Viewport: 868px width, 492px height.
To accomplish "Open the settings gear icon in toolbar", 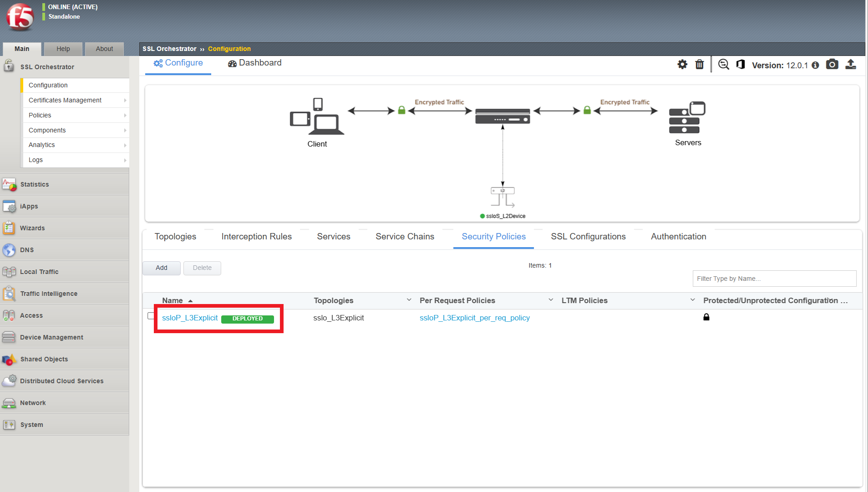I will pyautogui.click(x=682, y=65).
